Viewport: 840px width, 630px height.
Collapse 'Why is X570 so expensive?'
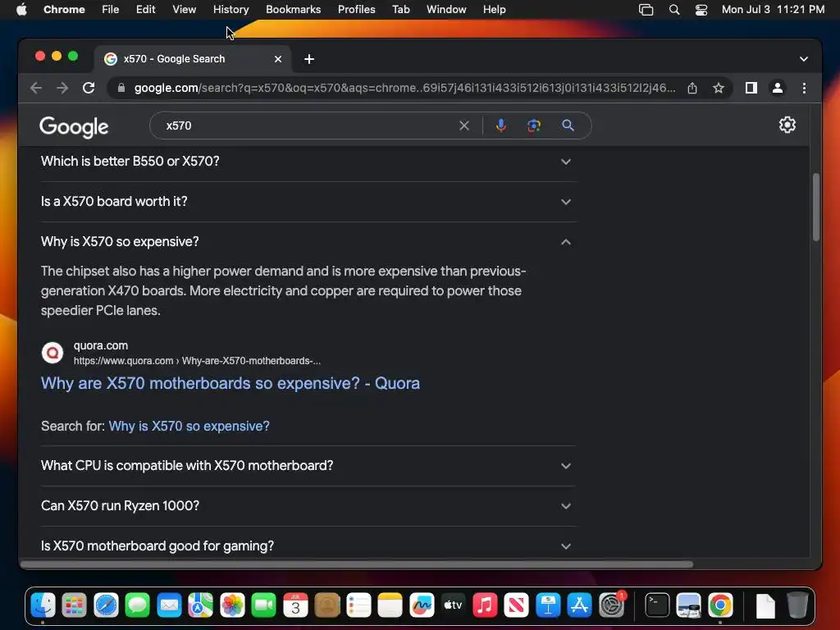[x=308, y=242]
